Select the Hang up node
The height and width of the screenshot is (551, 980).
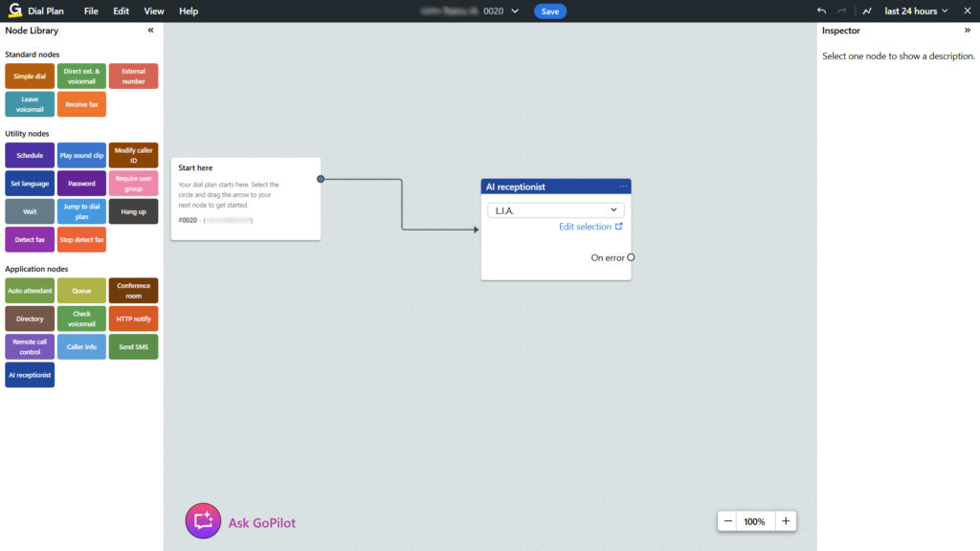click(x=133, y=211)
